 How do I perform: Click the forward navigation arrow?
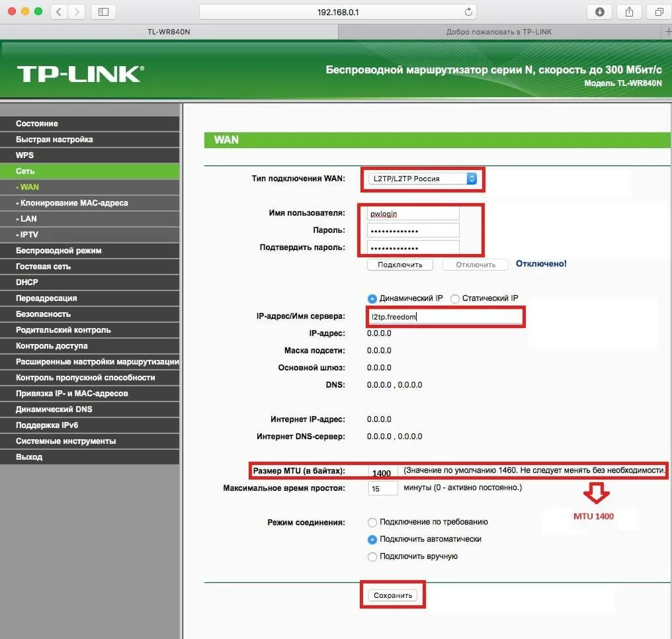pyautogui.click(x=77, y=11)
